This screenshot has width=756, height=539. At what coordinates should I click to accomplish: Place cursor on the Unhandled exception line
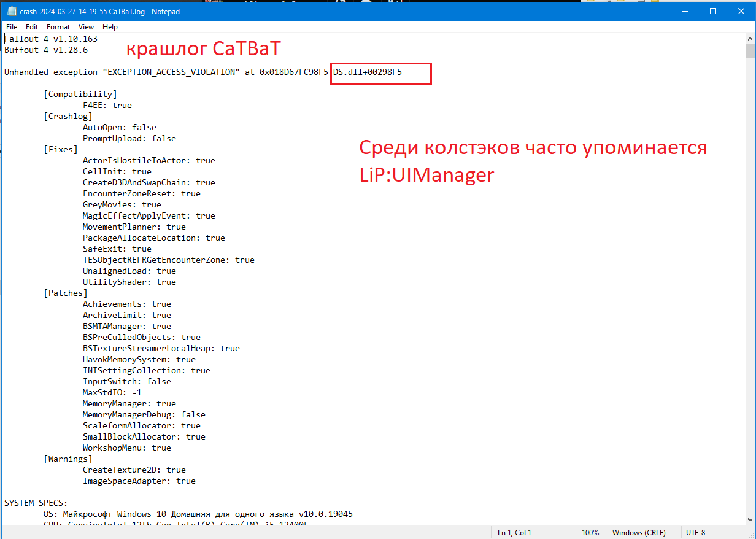tap(123, 72)
